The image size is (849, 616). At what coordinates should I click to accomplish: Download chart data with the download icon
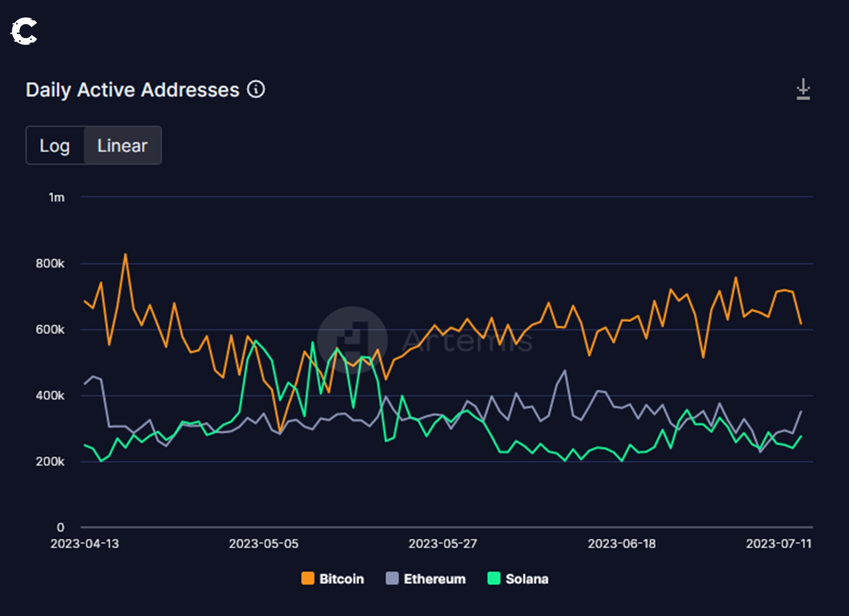[803, 89]
